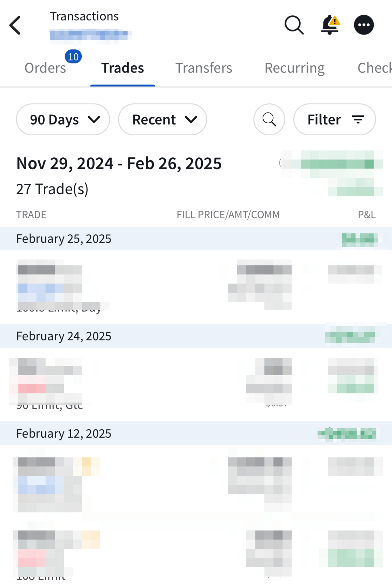
Task: Open the trade under February 25, 2025
Action: coord(195,286)
